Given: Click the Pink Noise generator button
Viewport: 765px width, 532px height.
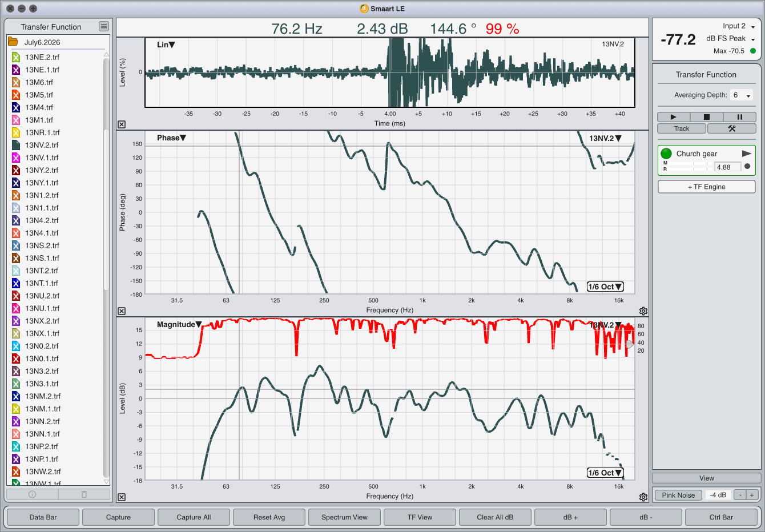Looking at the screenshot, I should [678, 495].
